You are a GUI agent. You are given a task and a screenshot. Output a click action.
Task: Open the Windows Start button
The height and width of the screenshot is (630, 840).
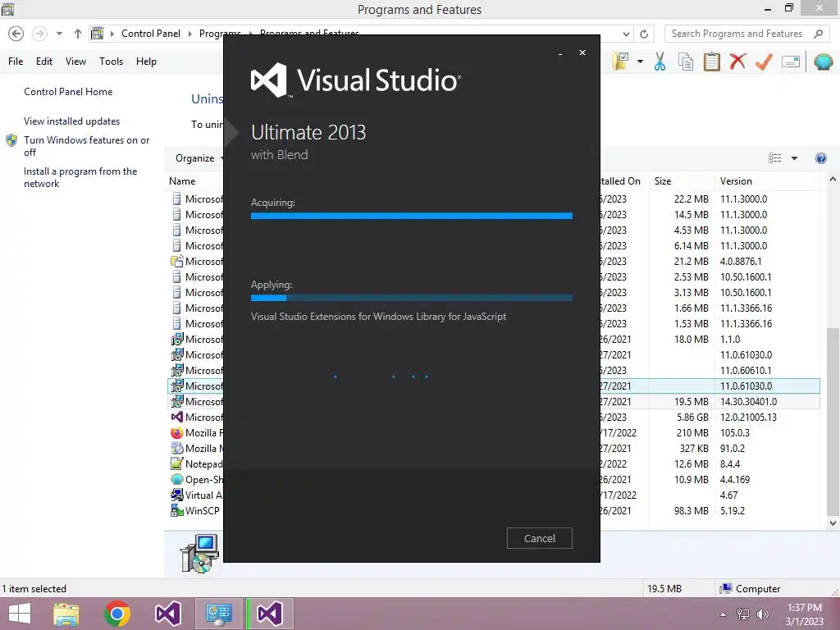click(20, 614)
